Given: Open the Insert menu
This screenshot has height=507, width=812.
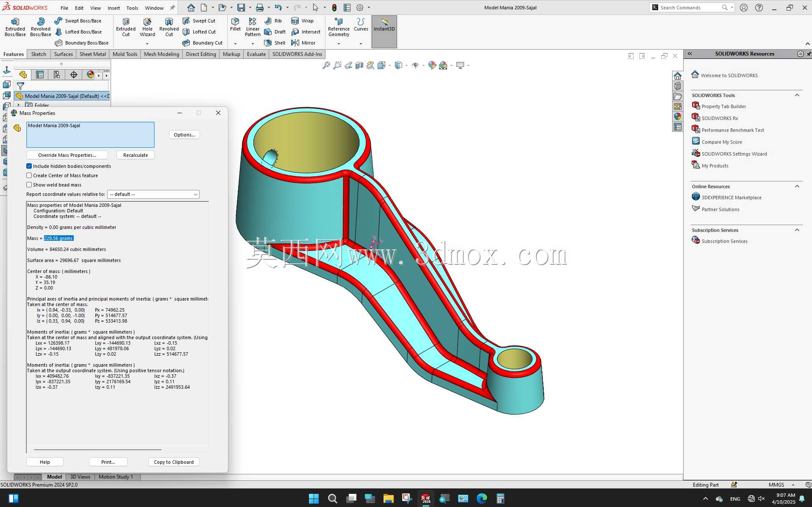Looking at the screenshot, I should (x=114, y=8).
